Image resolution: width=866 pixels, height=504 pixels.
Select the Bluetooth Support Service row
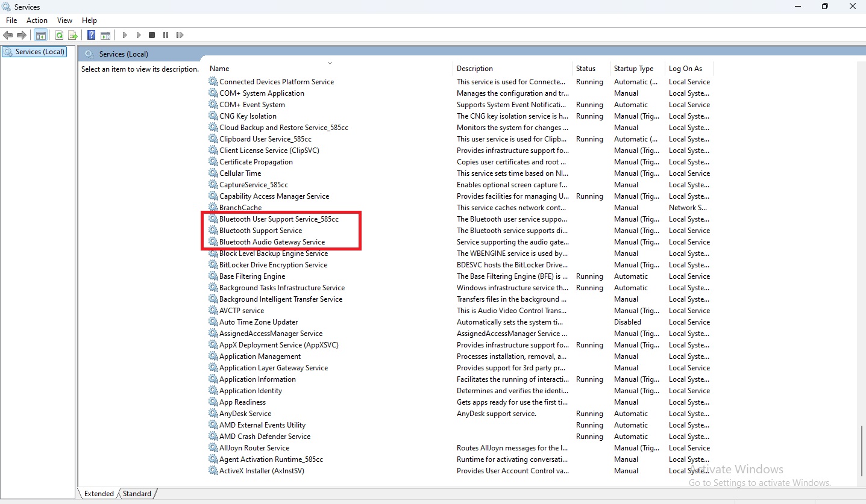coord(260,231)
